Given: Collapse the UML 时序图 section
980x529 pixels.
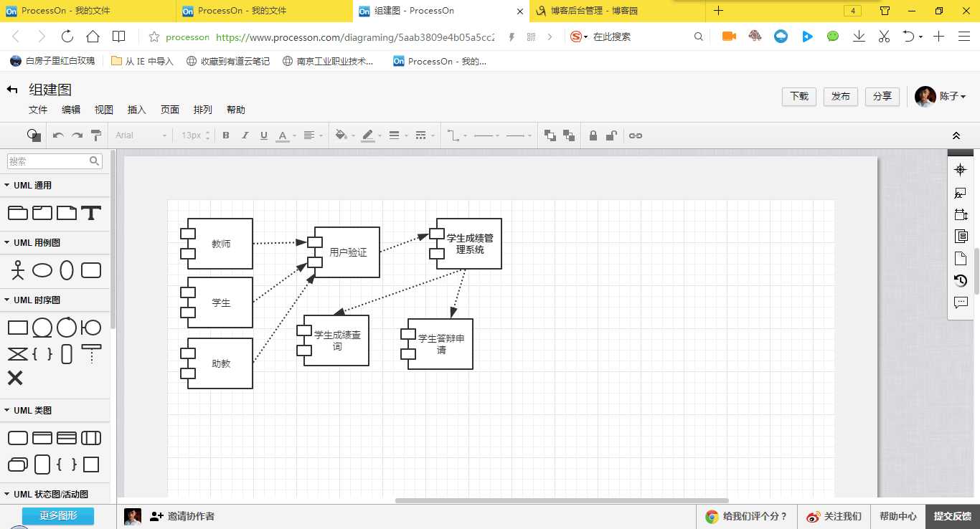Looking at the screenshot, I should [7, 300].
